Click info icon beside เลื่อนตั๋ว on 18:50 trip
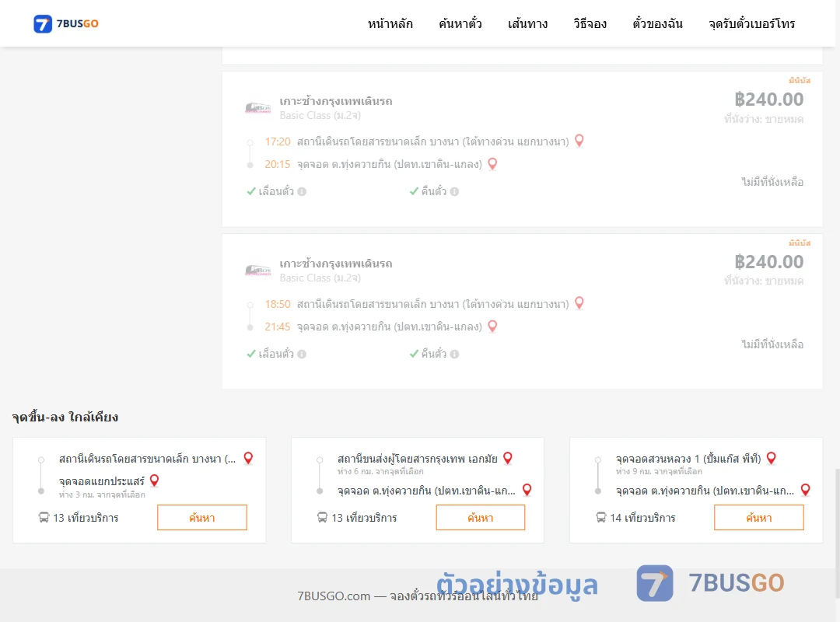 [x=302, y=354]
